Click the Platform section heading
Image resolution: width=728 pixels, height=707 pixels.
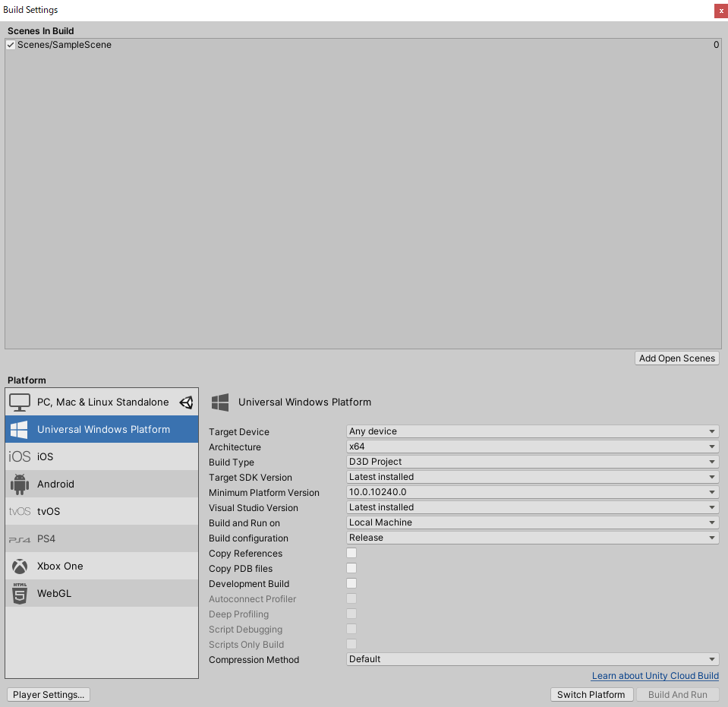tap(27, 380)
